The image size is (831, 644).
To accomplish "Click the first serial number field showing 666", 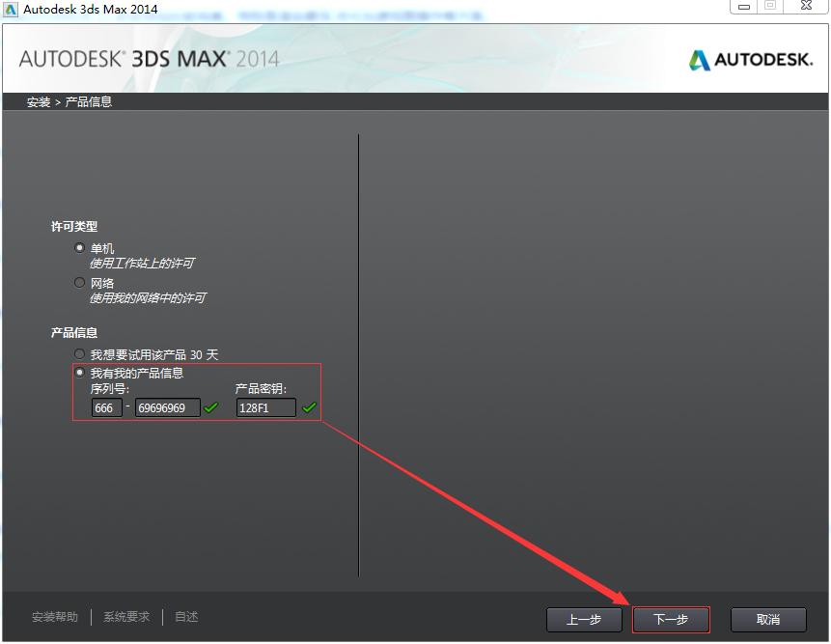I will 106,407.
